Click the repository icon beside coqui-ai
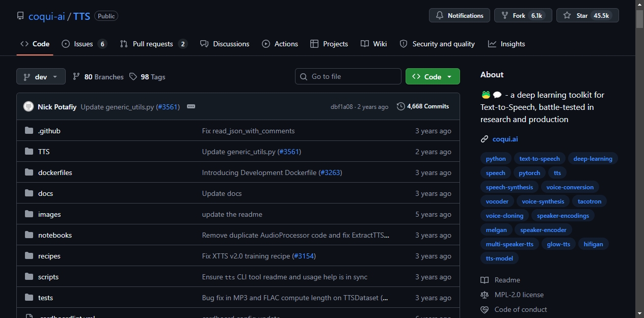 point(20,16)
